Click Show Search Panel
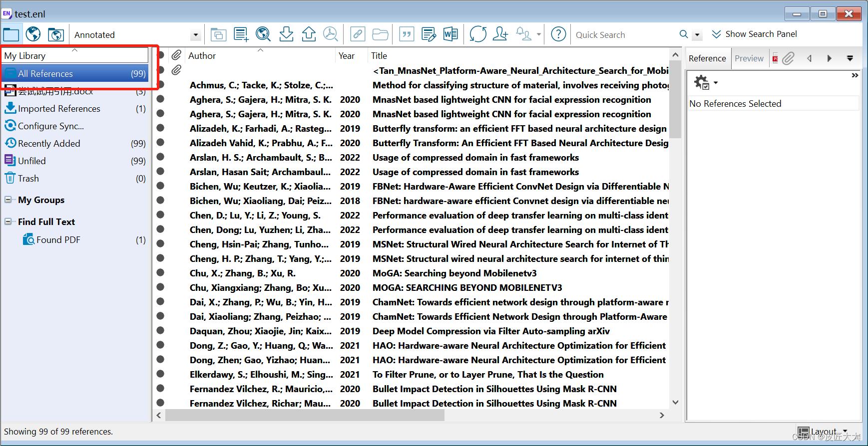Image resolution: width=868 pixels, height=446 pixels. (x=754, y=34)
